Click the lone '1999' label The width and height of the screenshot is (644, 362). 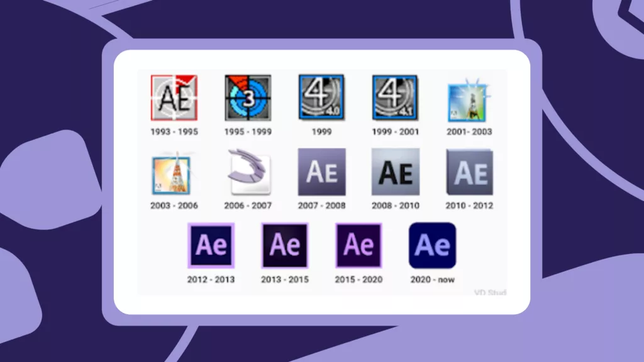pos(321,132)
